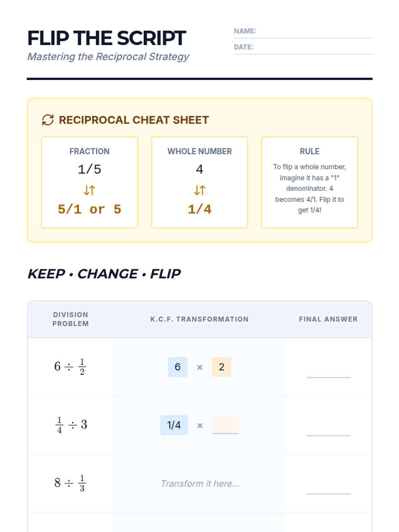Click the RULE card text

310,188
